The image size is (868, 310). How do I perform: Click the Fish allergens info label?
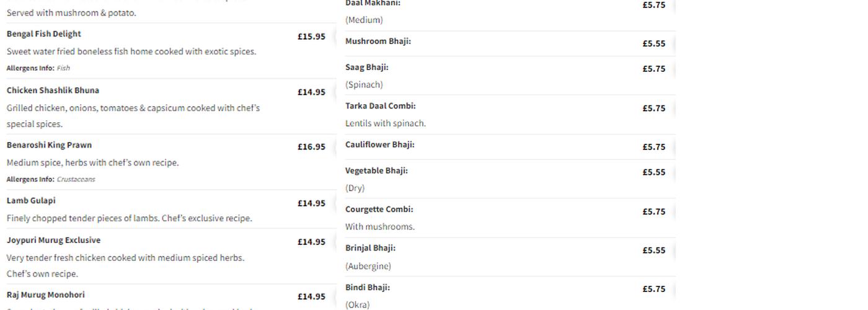tap(63, 68)
